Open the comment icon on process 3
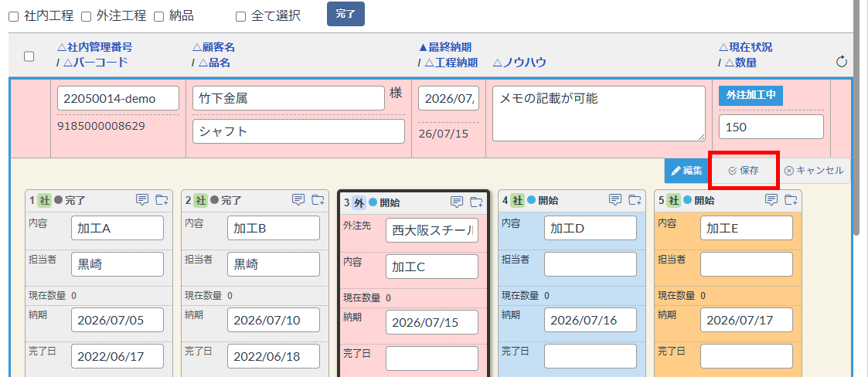 point(457,202)
